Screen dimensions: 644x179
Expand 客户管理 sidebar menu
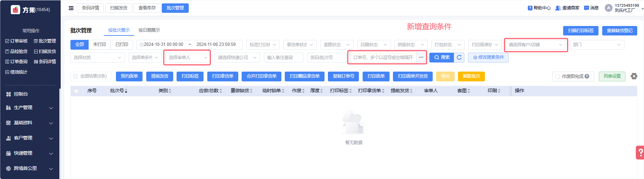[x=30, y=138]
